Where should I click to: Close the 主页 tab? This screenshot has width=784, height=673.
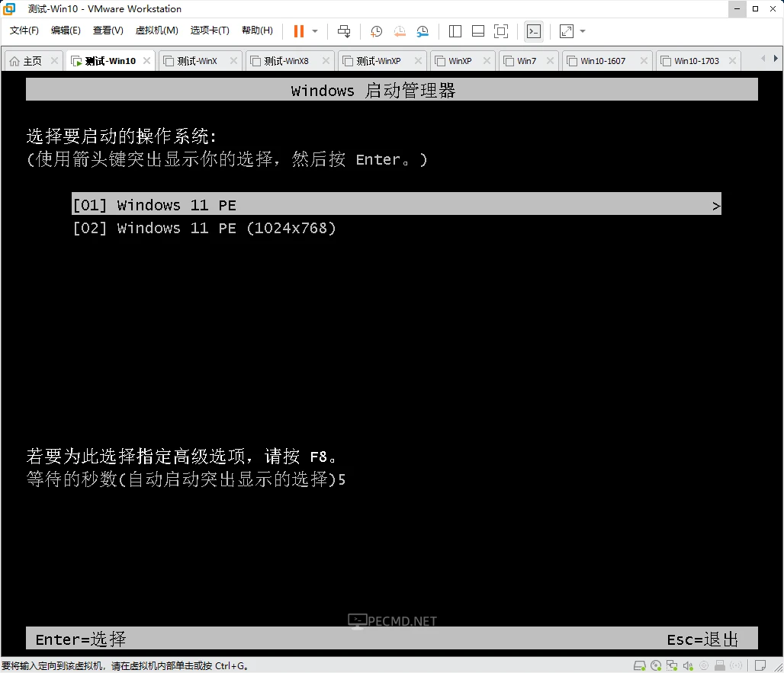point(54,60)
